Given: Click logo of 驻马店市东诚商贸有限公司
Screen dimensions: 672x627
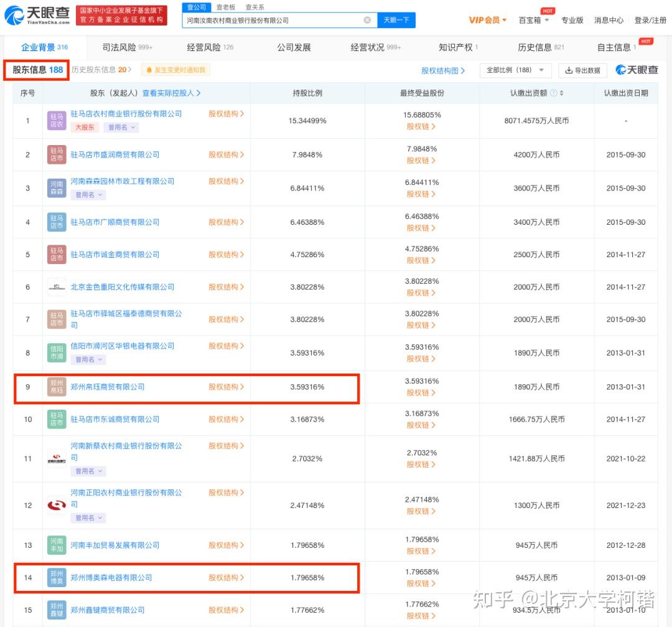Looking at the screenshot, I should [x=57, y=419].
